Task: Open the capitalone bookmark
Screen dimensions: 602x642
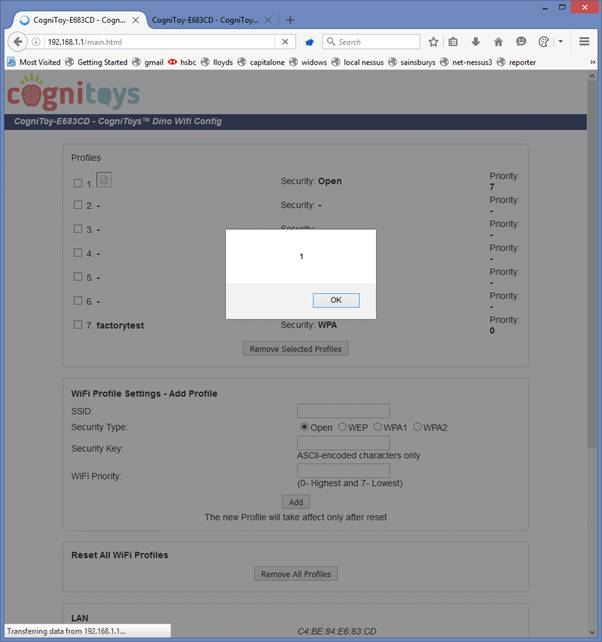Action: point(261,62)
